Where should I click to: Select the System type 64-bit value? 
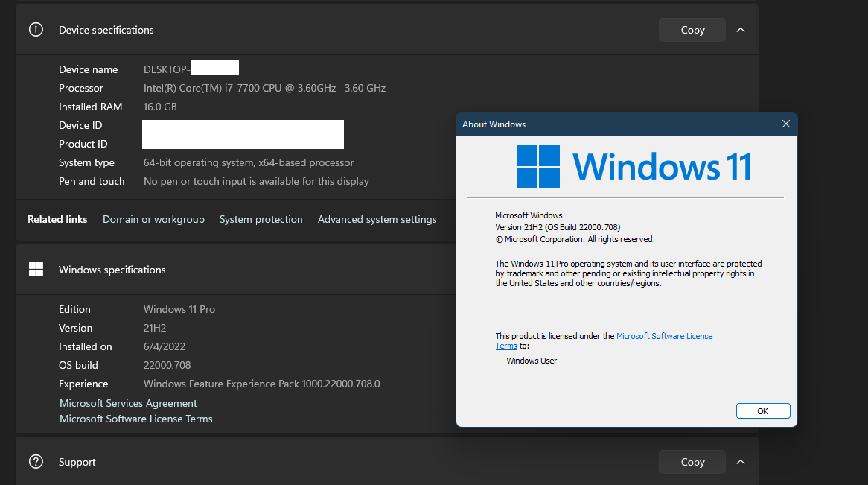click(249, 162)
